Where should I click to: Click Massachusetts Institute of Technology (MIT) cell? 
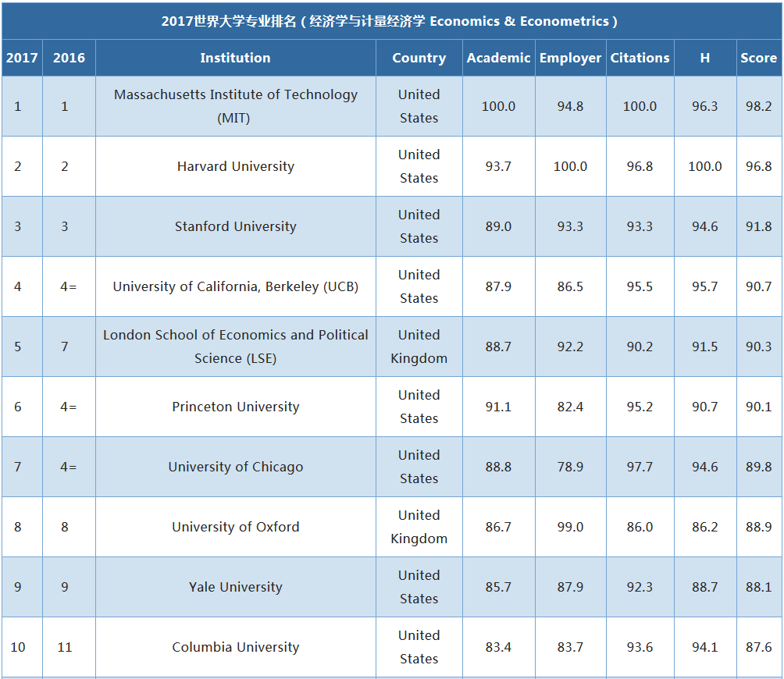(x=236, y=106)
